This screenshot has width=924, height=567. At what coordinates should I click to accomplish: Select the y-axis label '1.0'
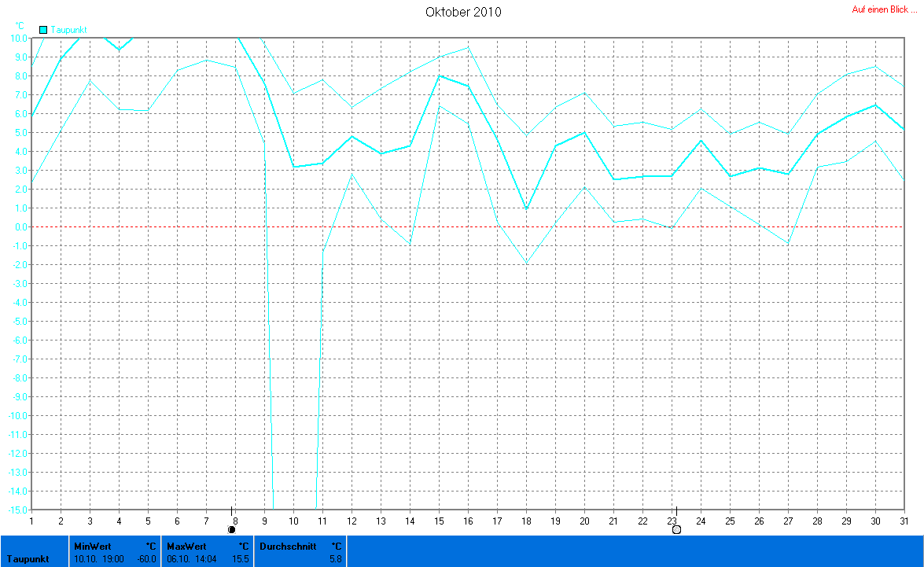[x=21, y=208]
